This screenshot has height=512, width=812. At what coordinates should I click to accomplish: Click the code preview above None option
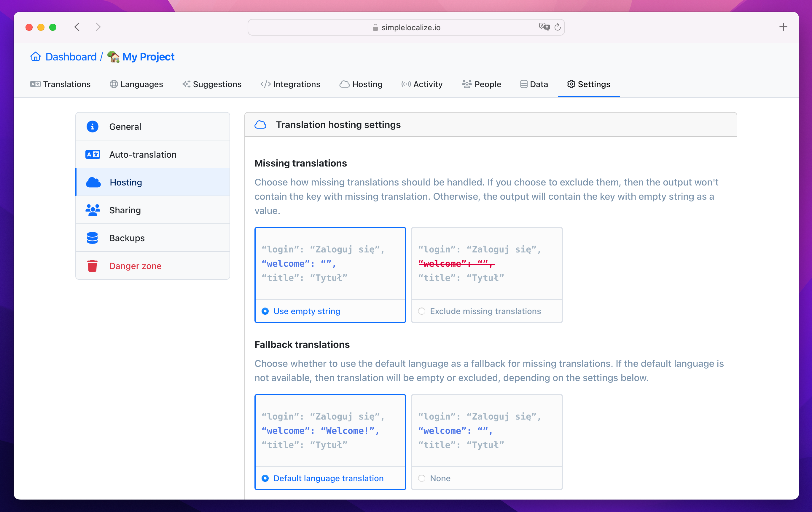[487, 431]
